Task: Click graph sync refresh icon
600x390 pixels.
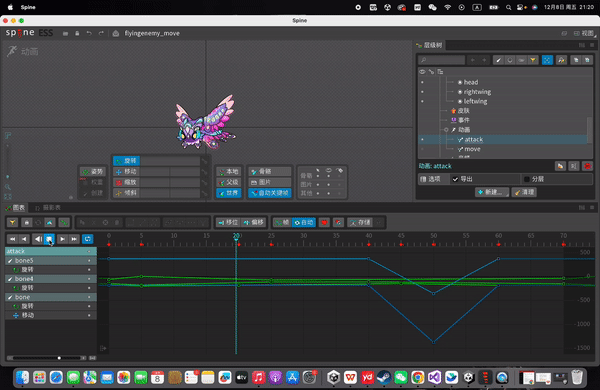Action: click(x=38, y=222)
